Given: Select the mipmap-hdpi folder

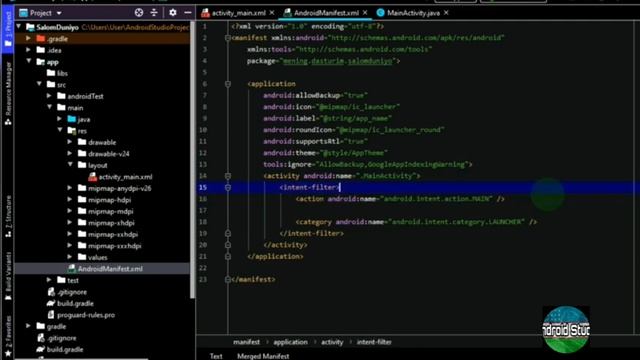Looking at the screenshot, I should pyautogui.click(x=104, y=200).
